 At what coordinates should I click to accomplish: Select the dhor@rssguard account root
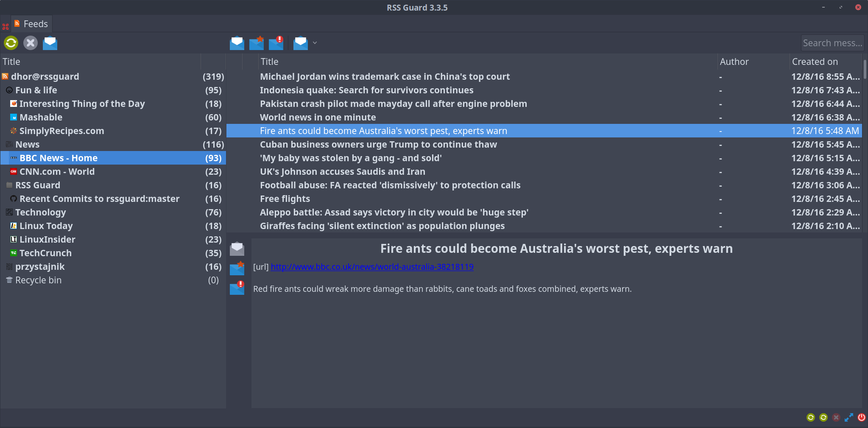(113, 76)
